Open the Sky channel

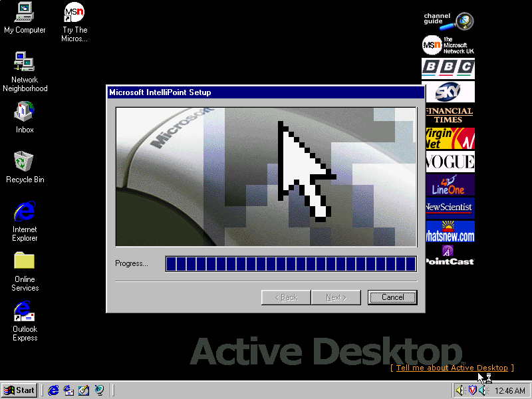[448, 91]
